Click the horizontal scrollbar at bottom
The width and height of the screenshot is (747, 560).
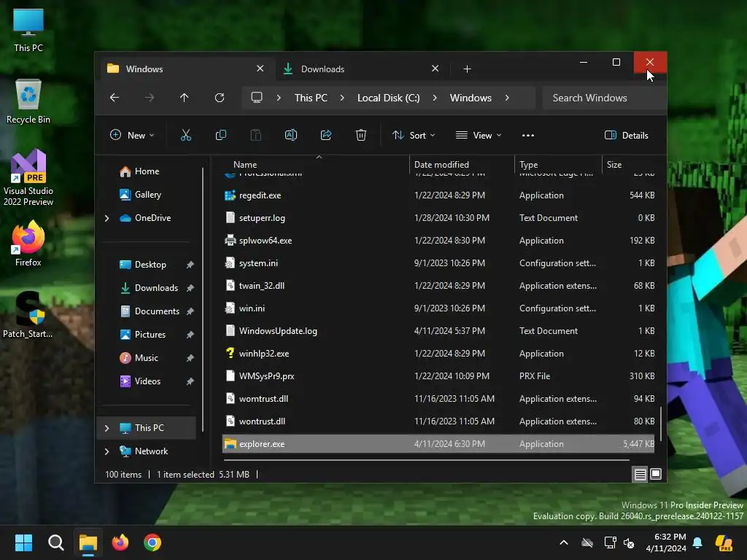tap(426, 460)
